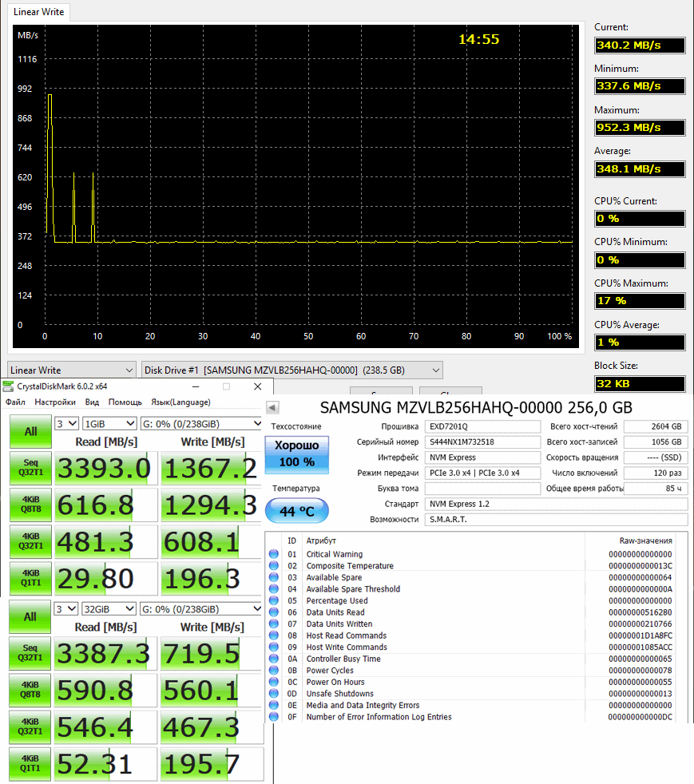Click the firmware field EXD7201Q
Viewport: 694px width, 784px height.
pyautogui.click(x=482, y=426)
